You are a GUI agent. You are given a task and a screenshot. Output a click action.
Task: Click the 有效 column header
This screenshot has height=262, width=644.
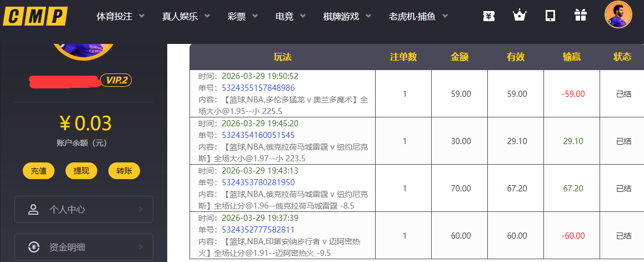[x=516, y=57]
